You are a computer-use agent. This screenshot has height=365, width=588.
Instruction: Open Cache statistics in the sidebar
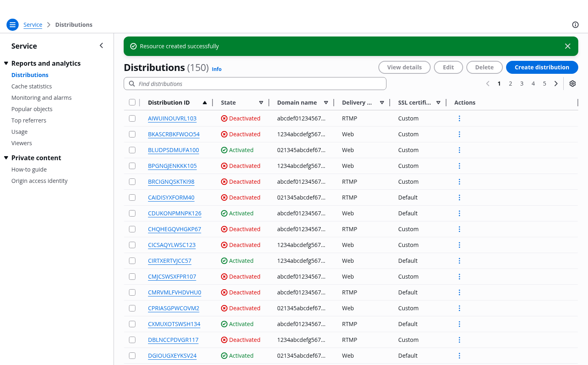point(32,86)
